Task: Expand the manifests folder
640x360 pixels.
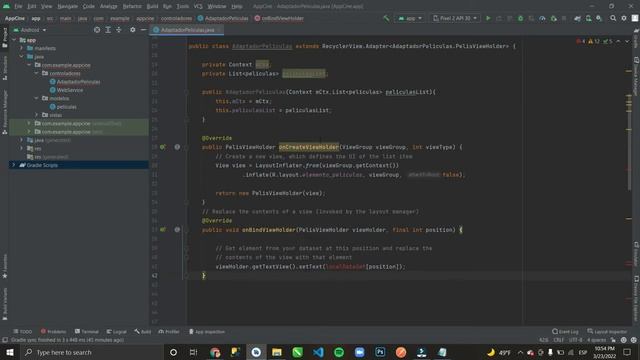Action: 22,48
